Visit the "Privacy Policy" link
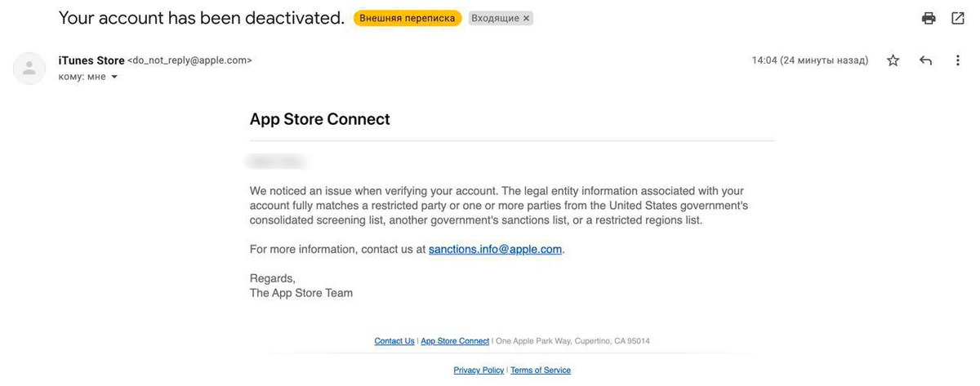 479,370
